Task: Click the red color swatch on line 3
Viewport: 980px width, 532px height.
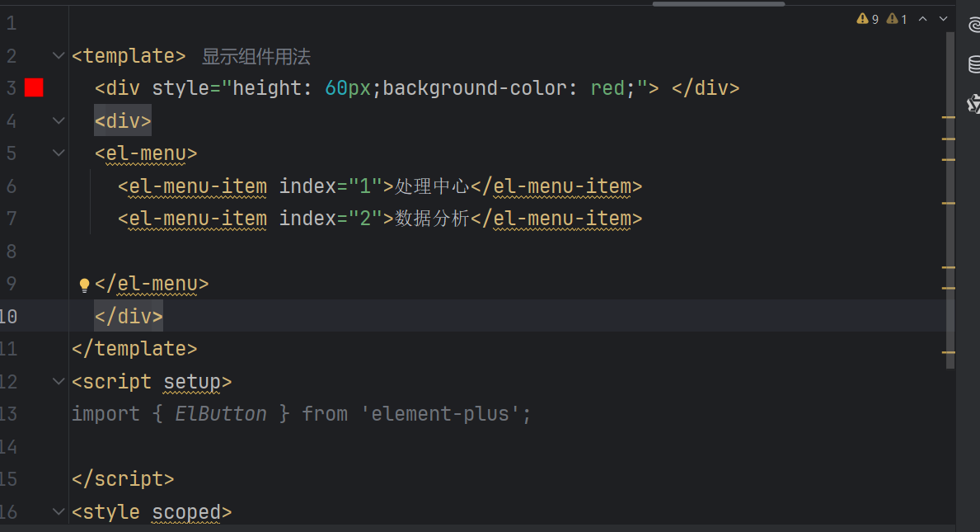Action: 34,87
